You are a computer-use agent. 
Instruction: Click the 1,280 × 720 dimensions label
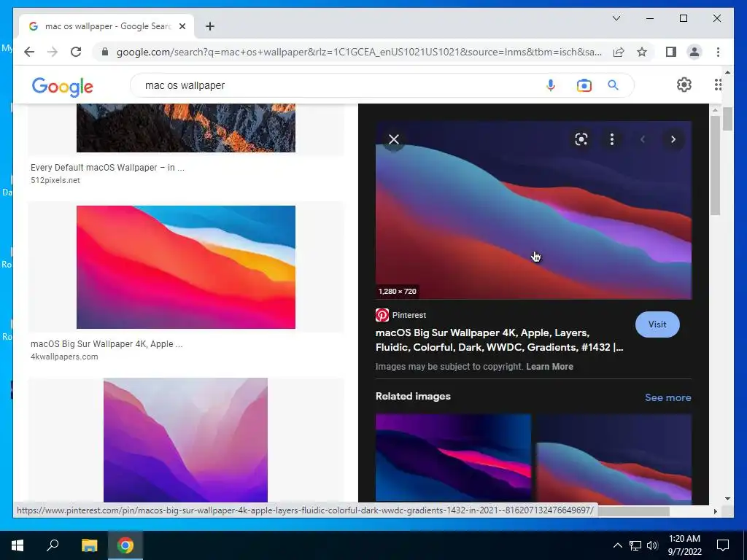pos(398,292)
